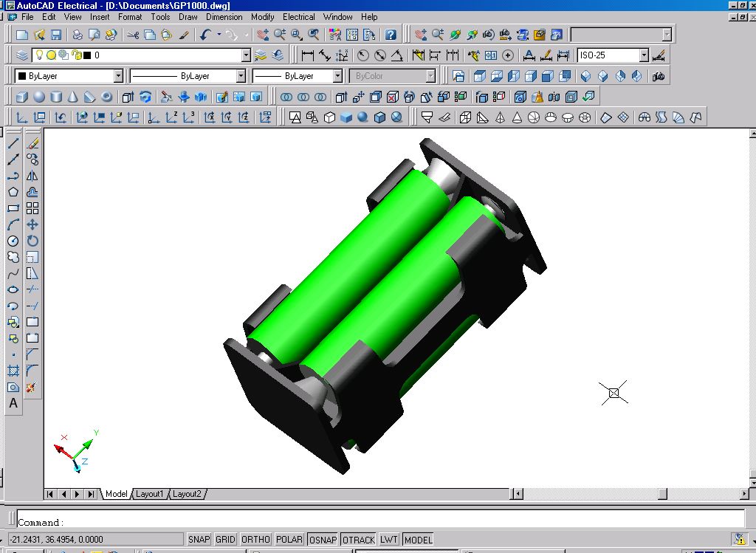
Task: Click the Cut scissors icon
Action: [x=133, y=35]
